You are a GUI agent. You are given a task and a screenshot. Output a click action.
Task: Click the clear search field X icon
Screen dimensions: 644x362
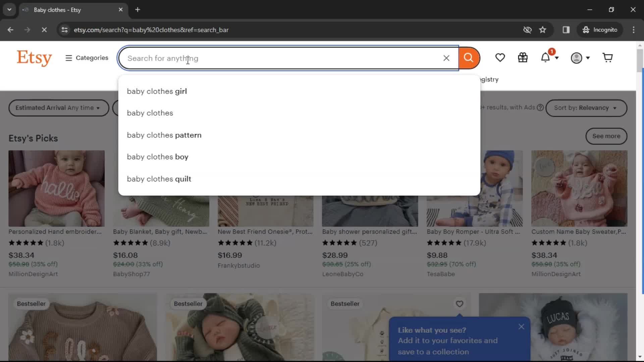[446, 58]
